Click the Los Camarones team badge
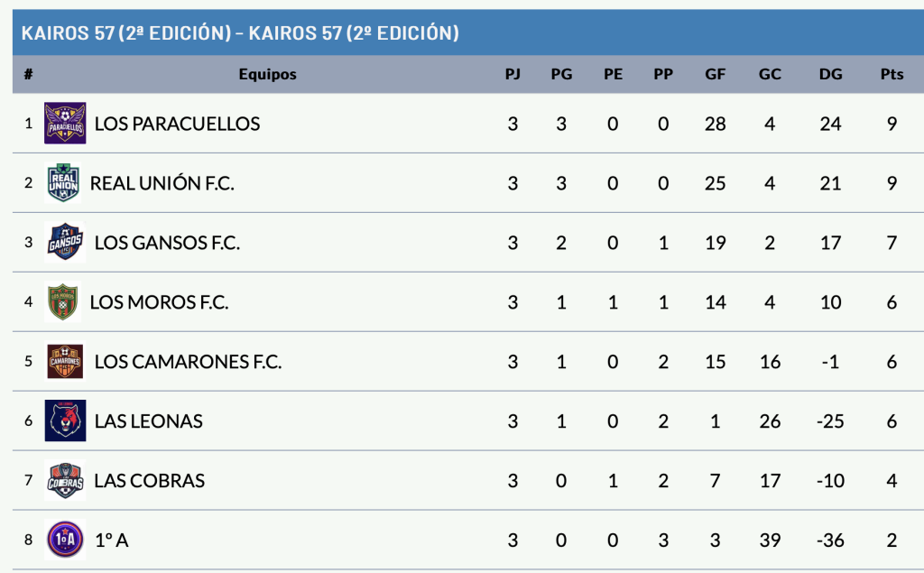Image resolution: width=924 pixels, height=573 pixels. coord(65,362)
